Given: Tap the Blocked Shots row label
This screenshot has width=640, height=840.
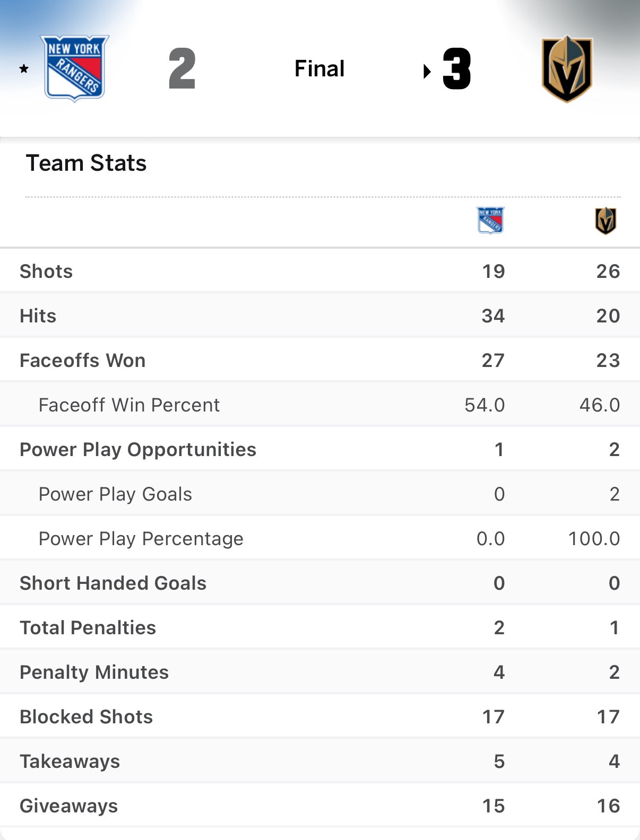Looking at the screenshot, I should tap(86, 716).
